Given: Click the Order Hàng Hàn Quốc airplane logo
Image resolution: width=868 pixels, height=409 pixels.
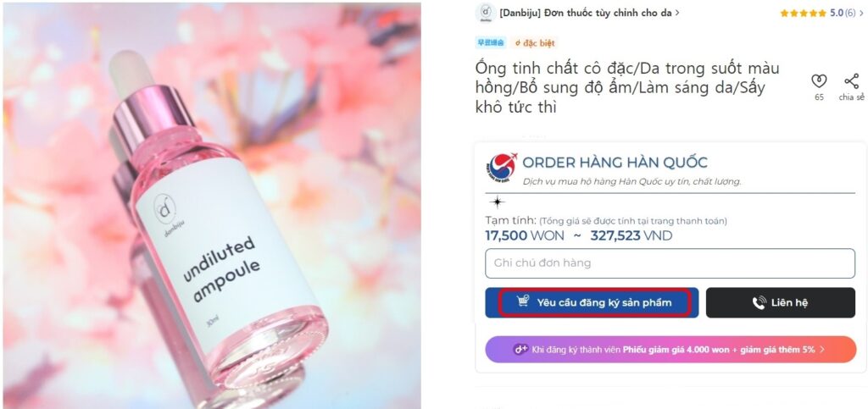Looking at the screenshot, I should click(x=502, y=169).
